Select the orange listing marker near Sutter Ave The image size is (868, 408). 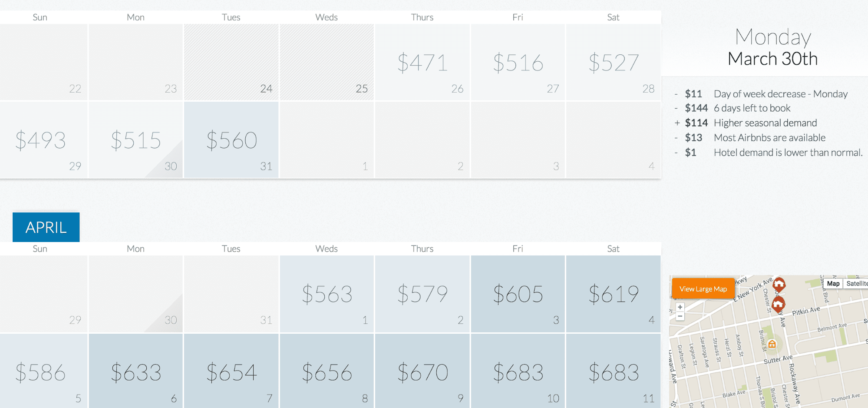(772, 345)
